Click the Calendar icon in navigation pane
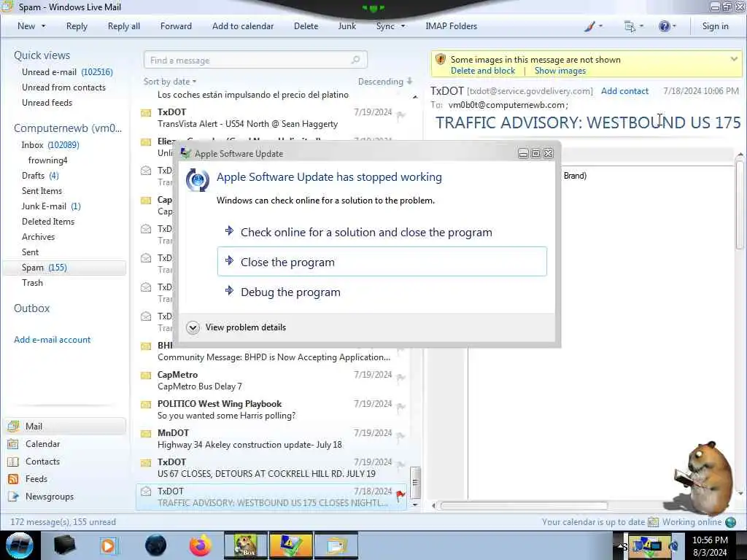The height and width of the screenshot is (560, 747). point(13,444)
